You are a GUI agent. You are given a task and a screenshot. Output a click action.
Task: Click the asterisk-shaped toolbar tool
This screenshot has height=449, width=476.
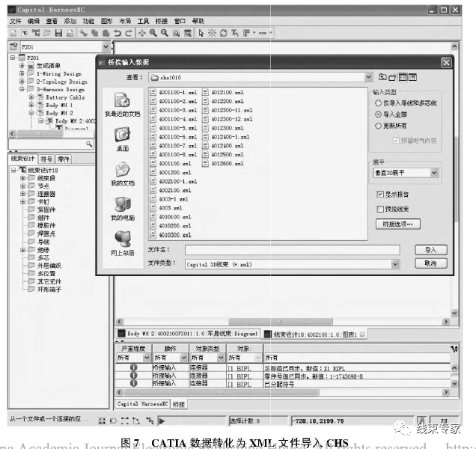(x=212, y=33)
